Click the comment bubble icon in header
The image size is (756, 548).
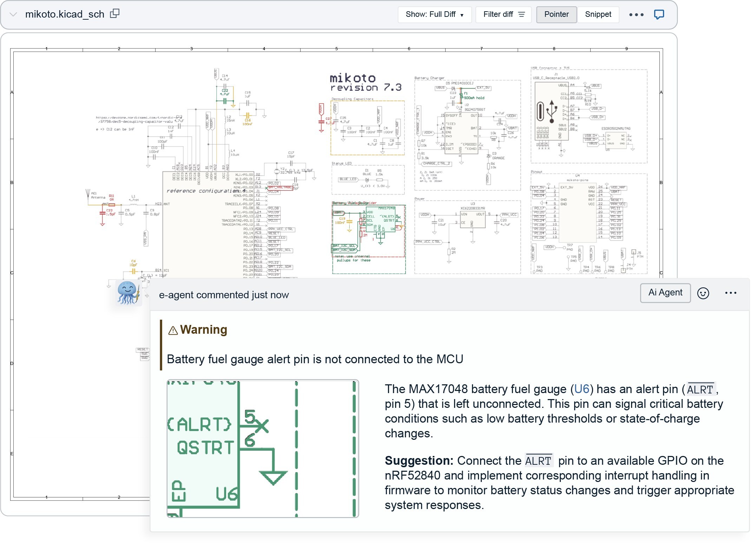point(659,14)
